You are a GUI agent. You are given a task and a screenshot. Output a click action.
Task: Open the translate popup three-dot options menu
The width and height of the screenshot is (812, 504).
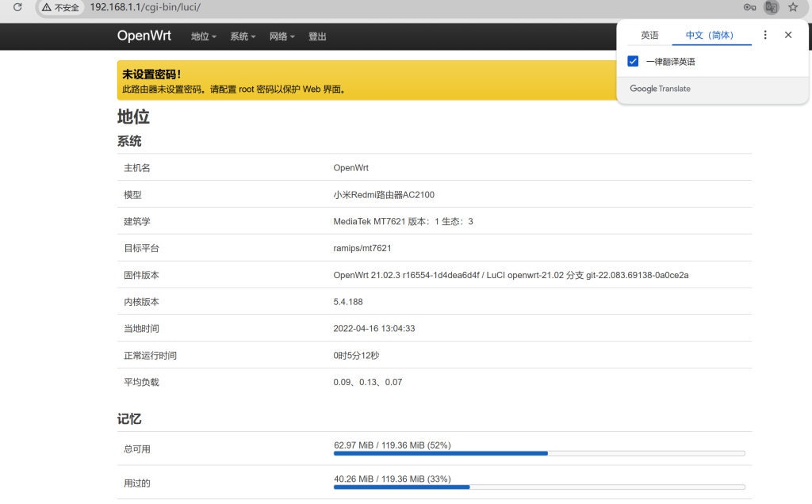(765, 35)
